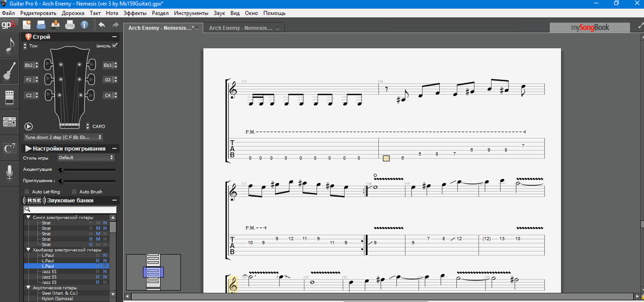Toggle the N channel on the highlighted L.Paul row
This screenshot has height=302, width=644.
pyautogui.click(x=105, y=266)
